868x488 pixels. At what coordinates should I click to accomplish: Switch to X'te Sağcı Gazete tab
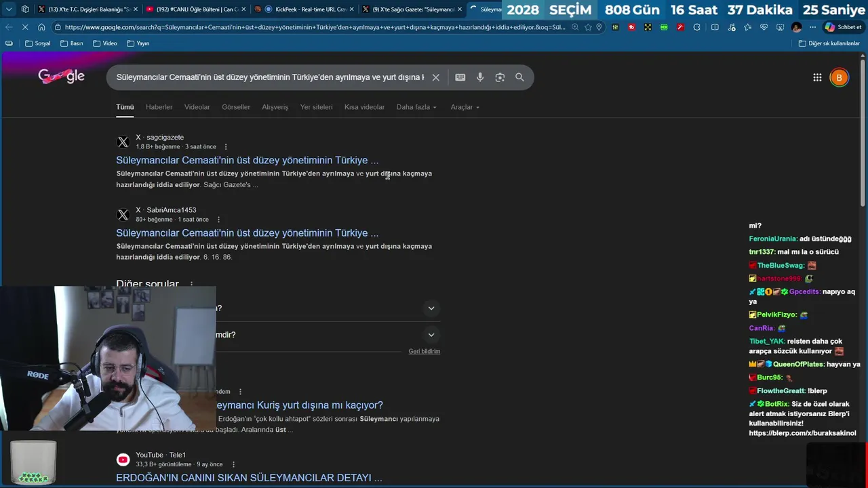coord(412,9)
